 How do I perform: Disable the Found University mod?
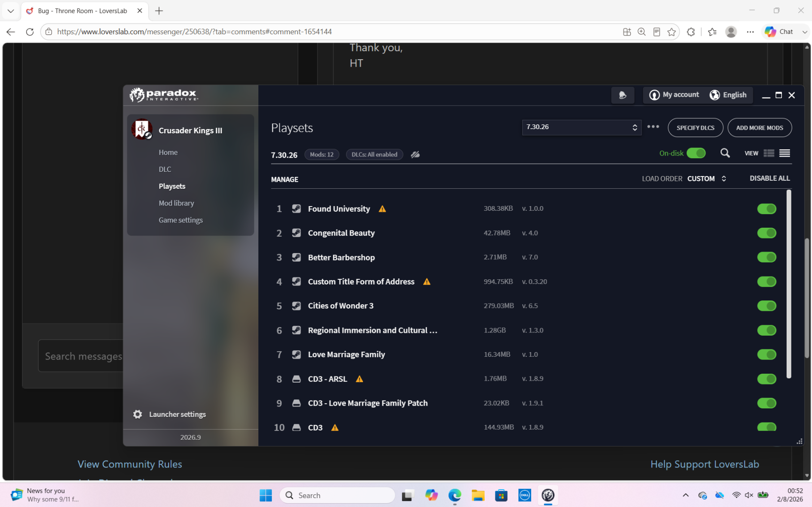[766, 209]
